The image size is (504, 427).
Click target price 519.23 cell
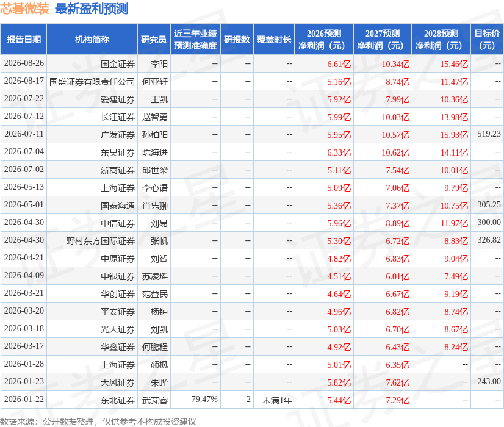pyautogui.click(x=489, y=134)
